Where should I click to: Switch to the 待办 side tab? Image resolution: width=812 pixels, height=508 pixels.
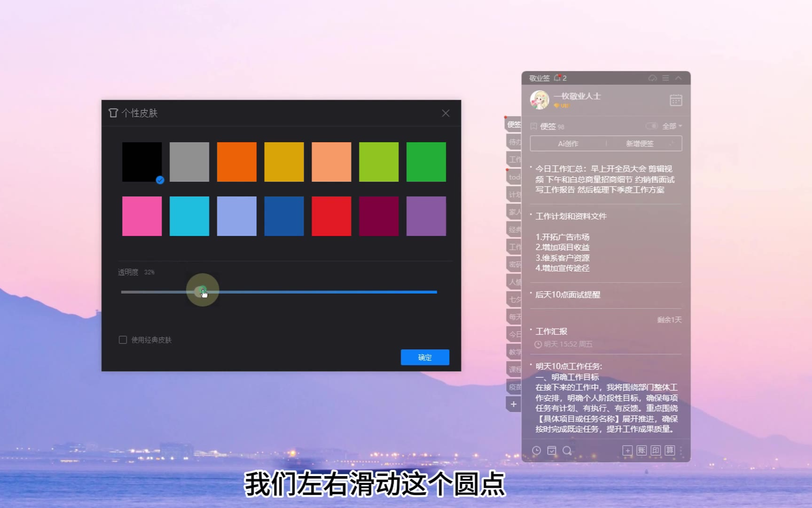(x=514, y=142)
